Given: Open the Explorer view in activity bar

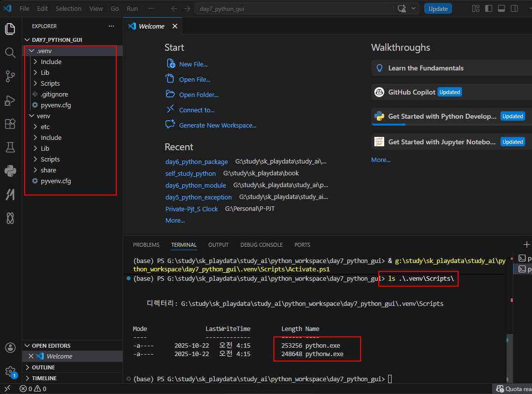Looking at the screenshot, I should pos(10,29).
